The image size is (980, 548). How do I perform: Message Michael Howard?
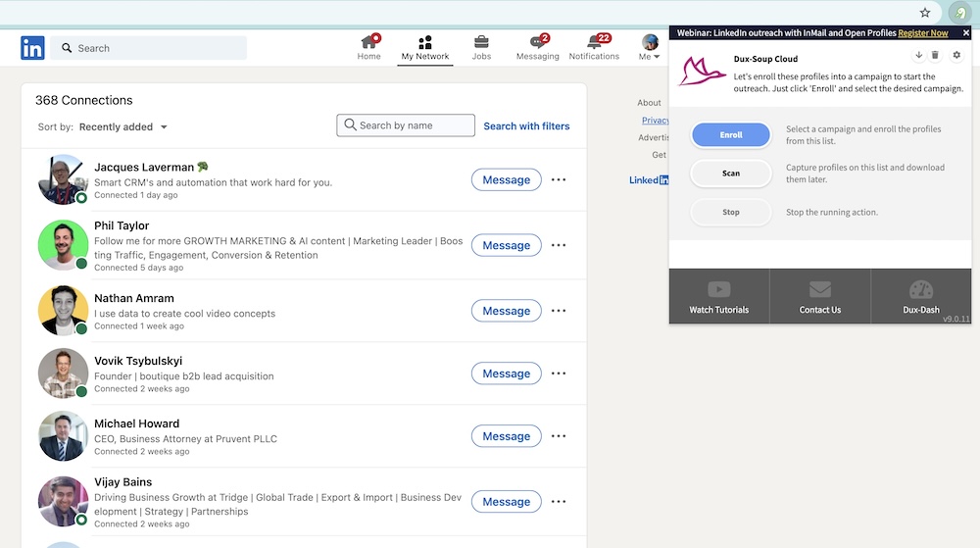[x=507, y=436]
